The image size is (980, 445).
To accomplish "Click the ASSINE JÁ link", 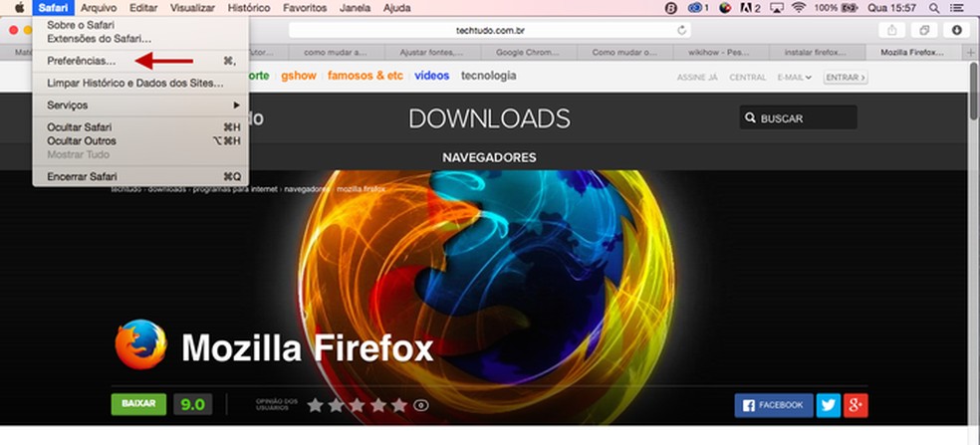I will (x=697, y=78).
